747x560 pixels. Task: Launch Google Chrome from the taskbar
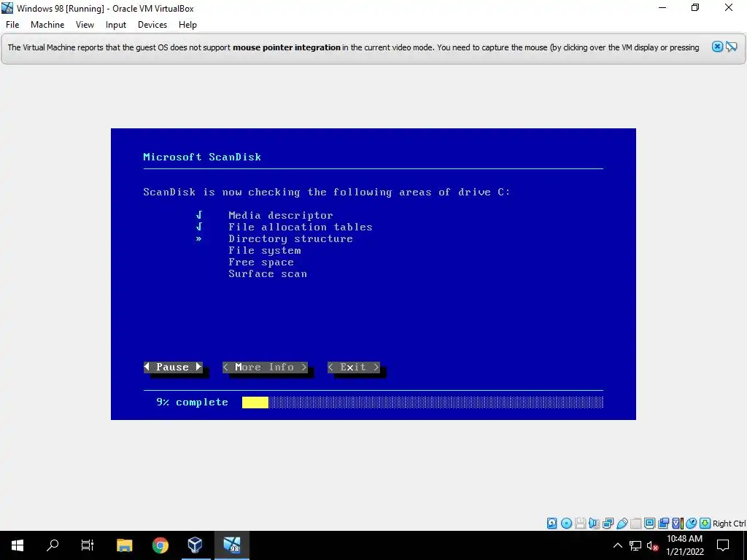pos(160,545)
